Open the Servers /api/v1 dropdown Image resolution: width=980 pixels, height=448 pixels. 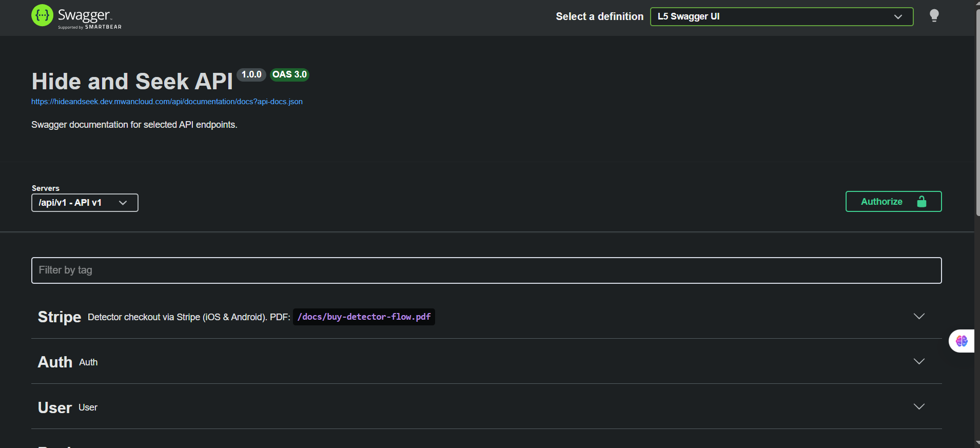click(85, 203)
